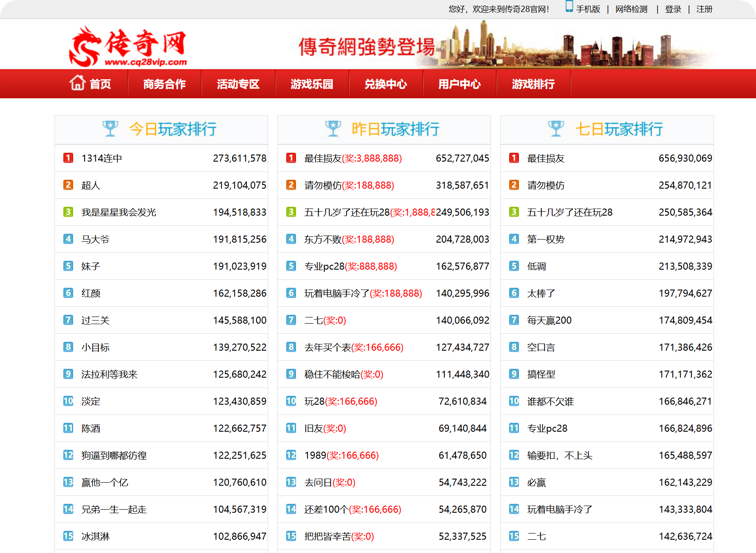Click rank 2 badge beside 请勿模仿 in seven-day ranking
Viewport: 756px width, 553px height.
click(514, 185)
